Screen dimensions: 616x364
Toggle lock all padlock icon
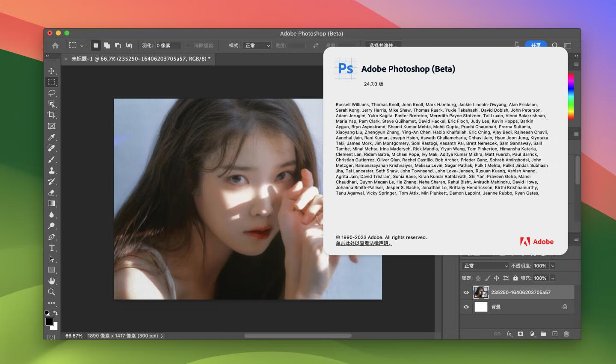click(515, 278)
